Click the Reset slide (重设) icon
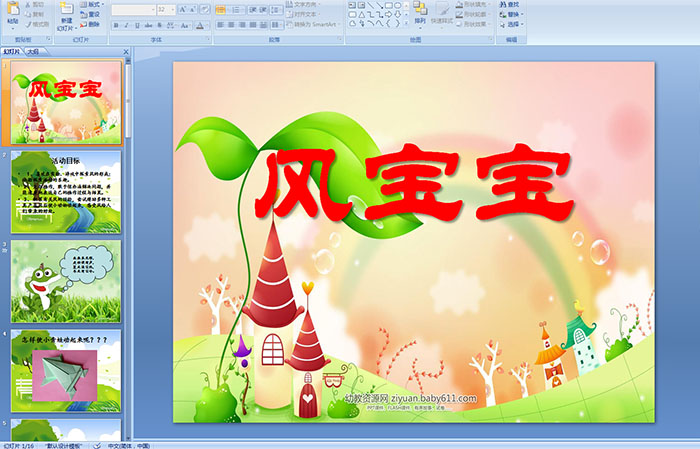The image size is (700, 449). (x=92, y=14)
